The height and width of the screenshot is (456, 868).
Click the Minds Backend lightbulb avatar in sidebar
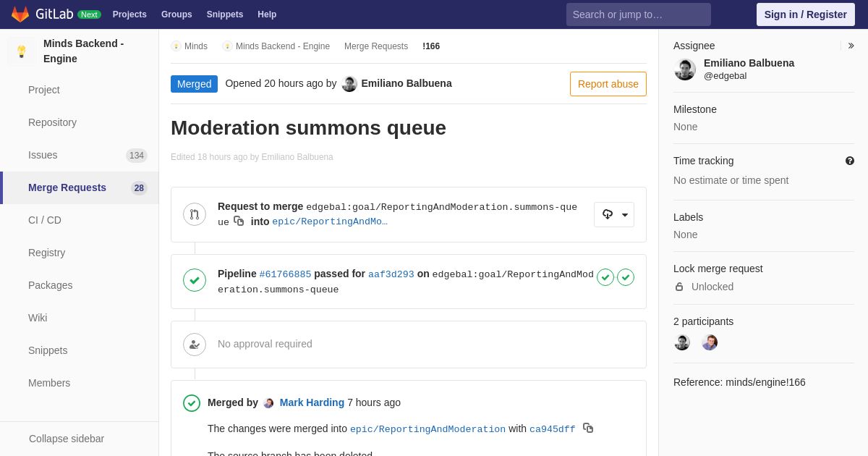(22, 51)
